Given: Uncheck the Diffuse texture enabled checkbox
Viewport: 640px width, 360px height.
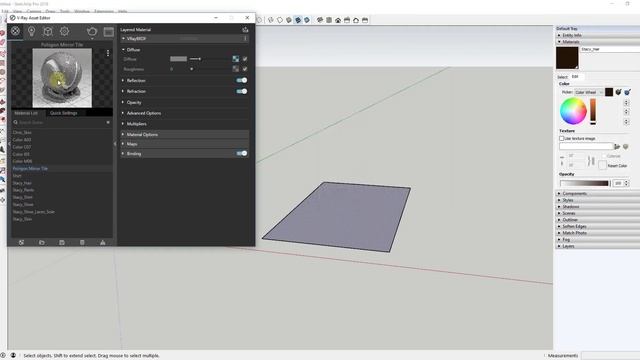Looking at the screenshot, I should (245, 59).
